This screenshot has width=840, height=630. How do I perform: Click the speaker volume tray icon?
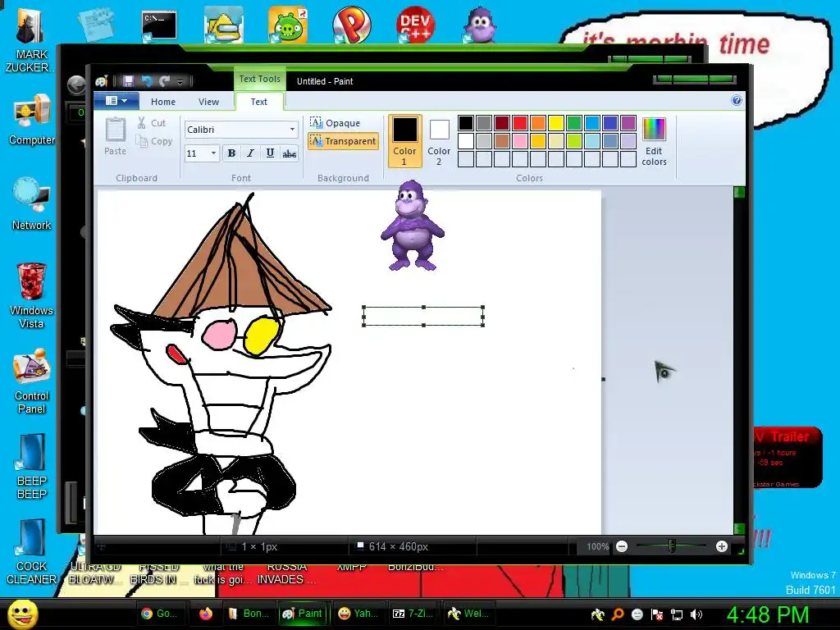point(696,614)
